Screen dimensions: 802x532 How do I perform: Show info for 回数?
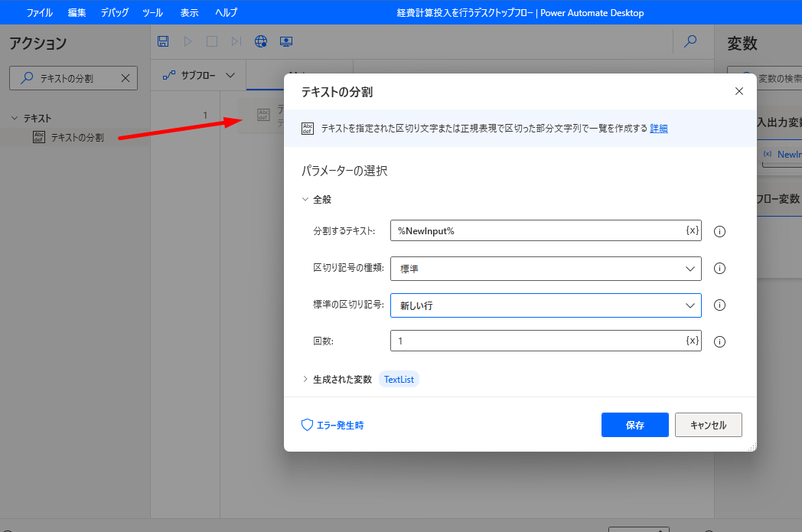pyautogui.click(x=719, y=341)
